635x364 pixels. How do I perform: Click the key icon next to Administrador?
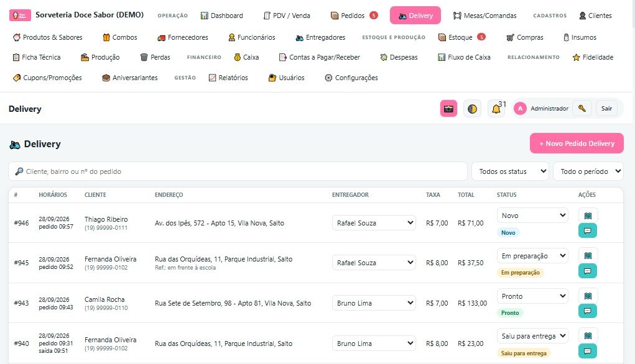coord(582,108)
